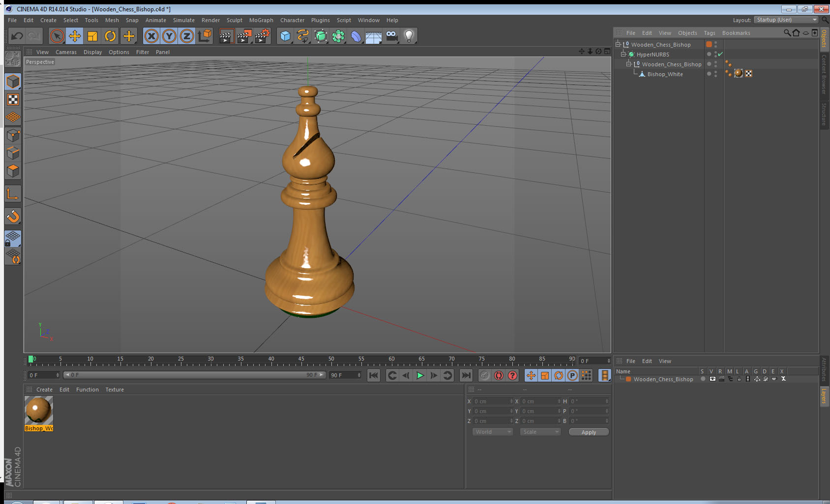This screenshot has height=504, width=830.
Task: Add a floor environment object
Action: point(374,36)
